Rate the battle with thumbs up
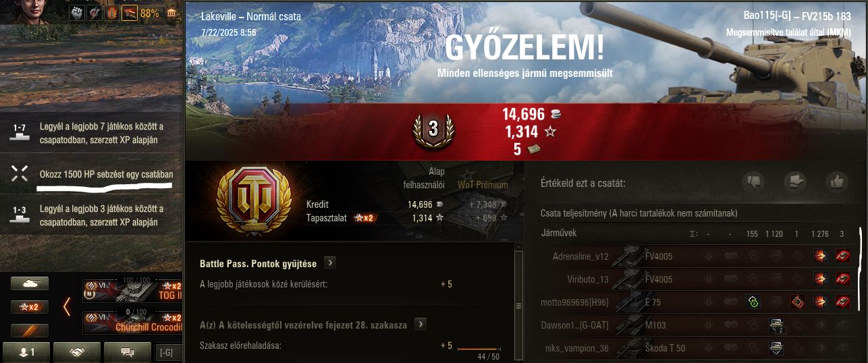This screenshot has width=868, height=363. [838, 182]
